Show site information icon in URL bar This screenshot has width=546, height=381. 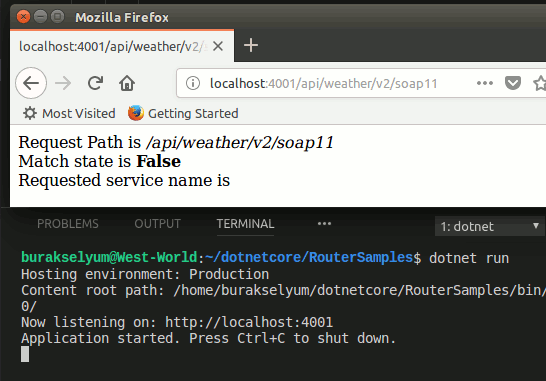[x=193, y=83]
